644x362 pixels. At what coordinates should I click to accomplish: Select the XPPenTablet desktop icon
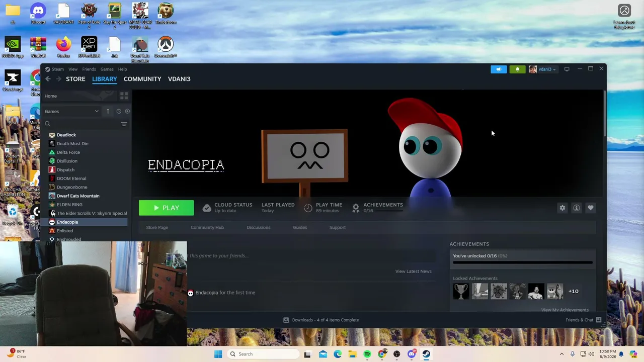(x=89, y=48)
